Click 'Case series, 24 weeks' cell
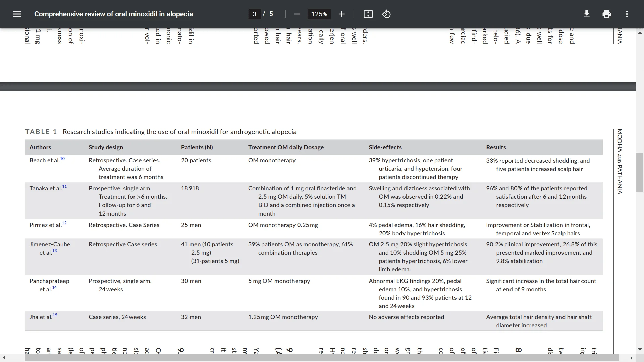Screen dimensions: 644x362 (117, 317)
